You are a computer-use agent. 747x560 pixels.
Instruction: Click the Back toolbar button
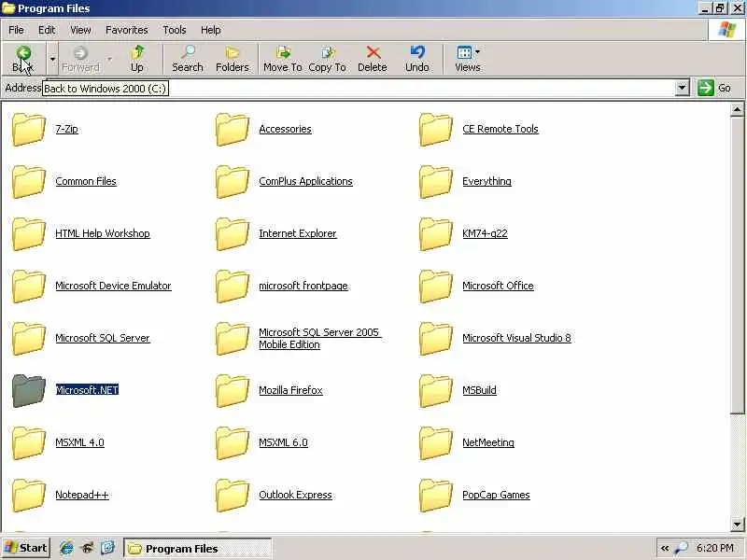point(23,59)
